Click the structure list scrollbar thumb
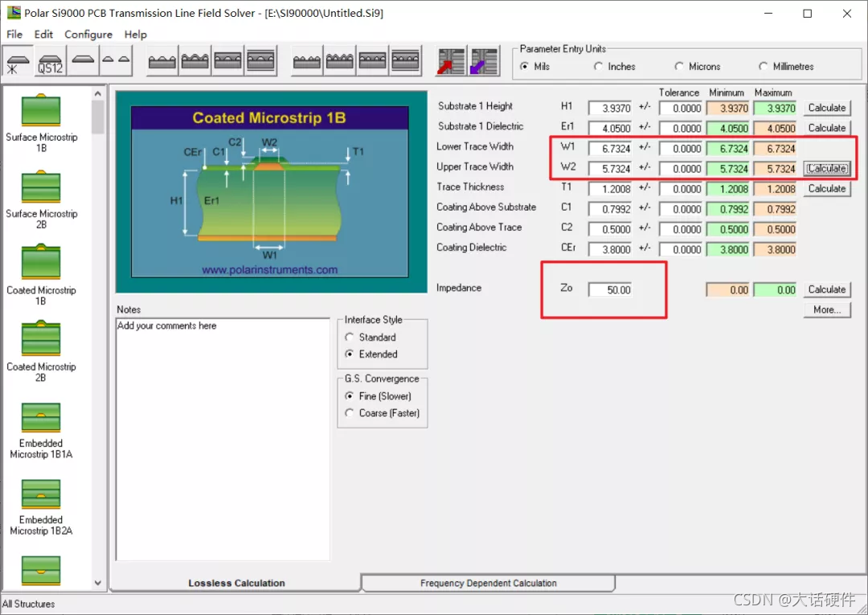 point(98,117)
